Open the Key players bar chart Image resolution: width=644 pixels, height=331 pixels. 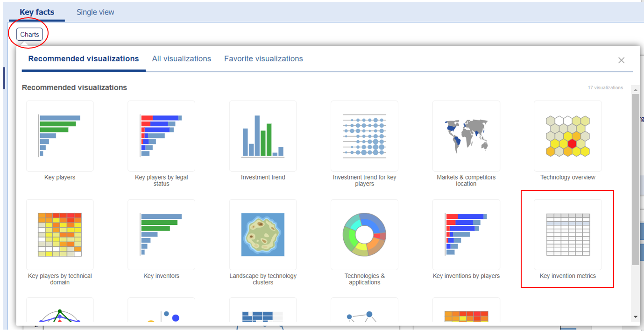(60, 136)
